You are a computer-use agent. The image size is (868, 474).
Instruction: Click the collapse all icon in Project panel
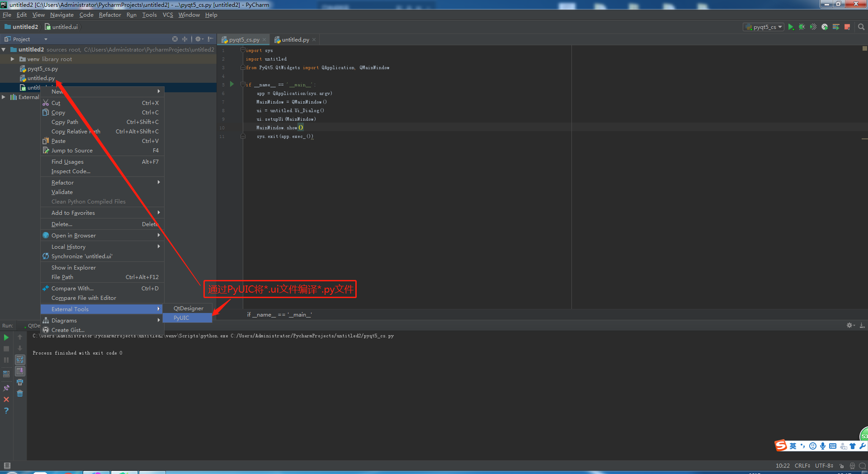click(x=184, y=39)
